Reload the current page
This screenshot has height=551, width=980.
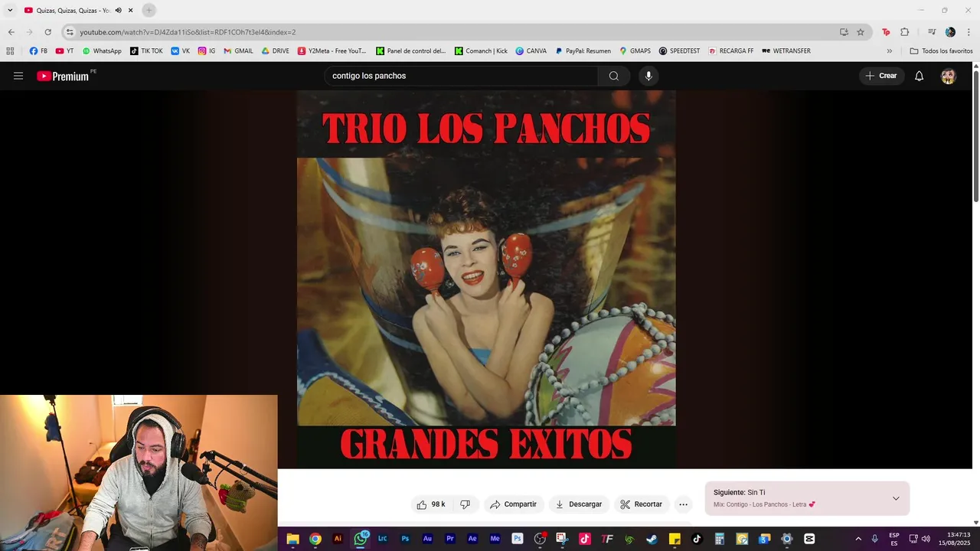point(47,32)
